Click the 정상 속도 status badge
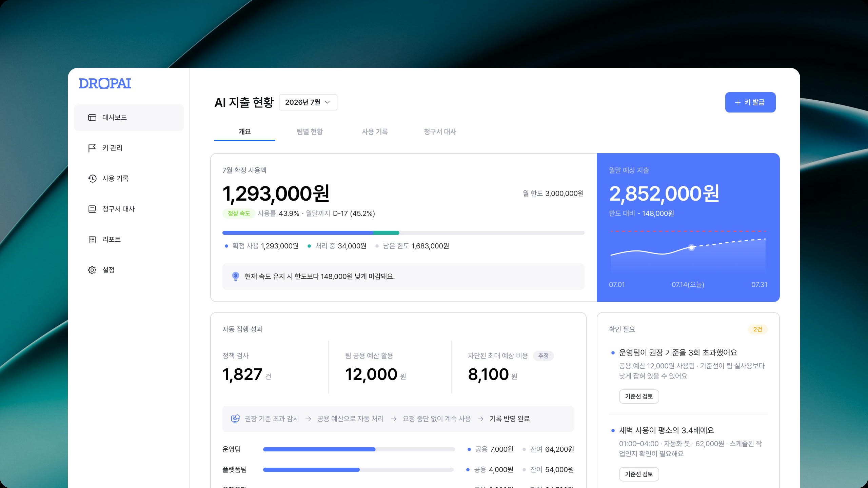The width and height of the screenshot is (868, 488). tap(239, 213)
